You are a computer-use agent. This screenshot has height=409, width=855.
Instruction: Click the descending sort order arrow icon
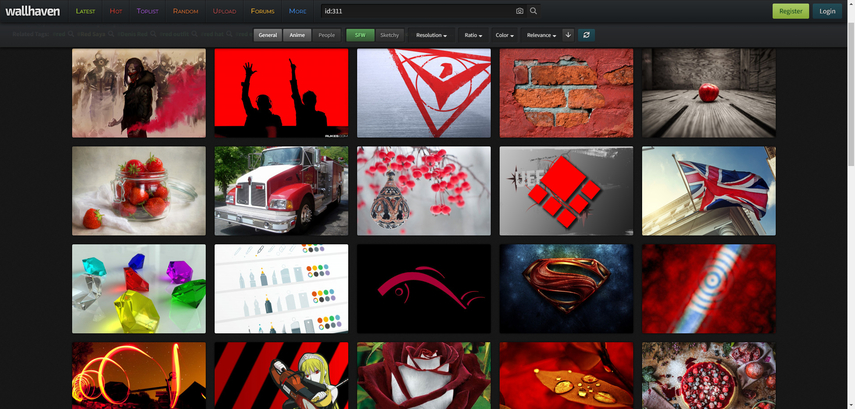coord(568,35)
